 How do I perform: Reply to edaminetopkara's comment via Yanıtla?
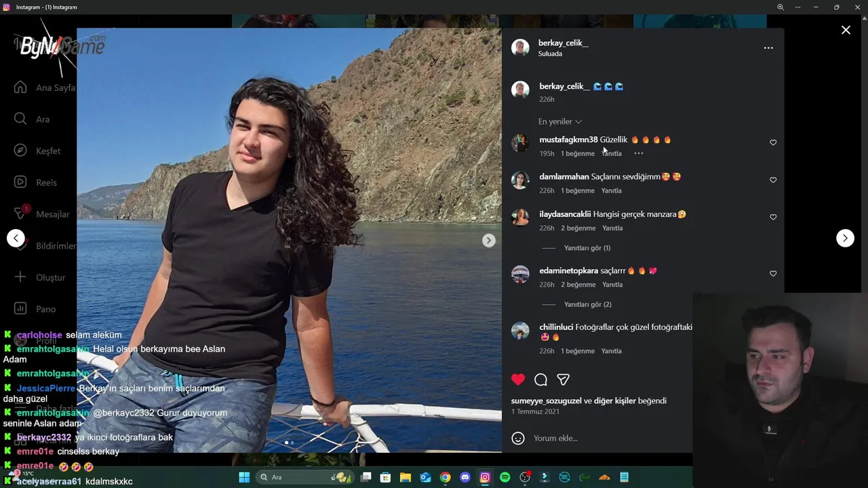point(612,285)
